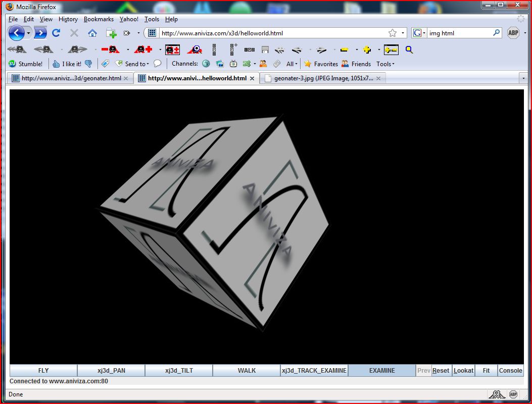
Task: Click the ABP Adblock Plus toolbar icon
Action: tap(513, 32)
